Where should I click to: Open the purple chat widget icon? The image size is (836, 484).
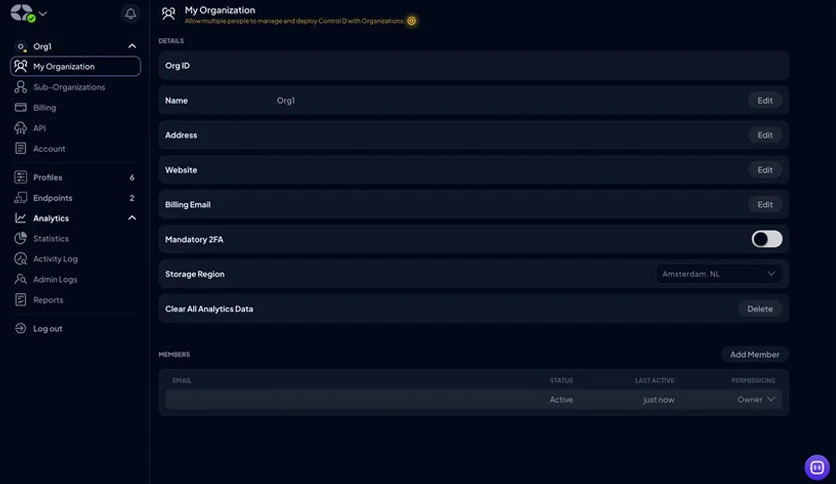pyautogui.click(x=817, y=467)
